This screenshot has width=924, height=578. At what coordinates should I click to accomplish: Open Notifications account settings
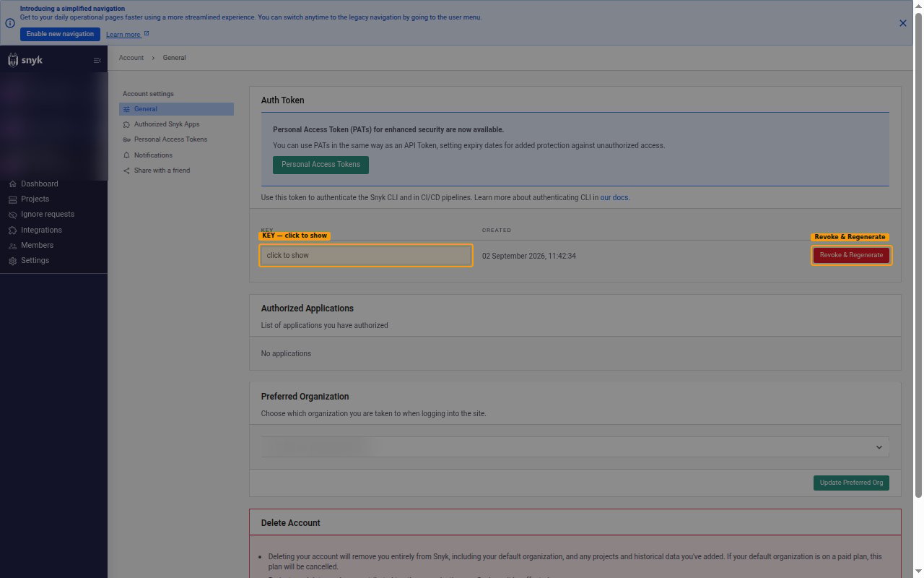(153, 155)
